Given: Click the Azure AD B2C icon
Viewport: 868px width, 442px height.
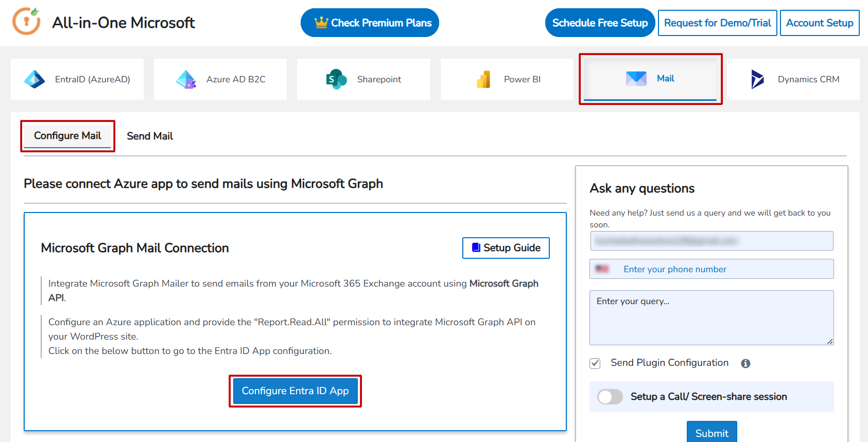Looking at the screenshot, I should tap(186, 79).
